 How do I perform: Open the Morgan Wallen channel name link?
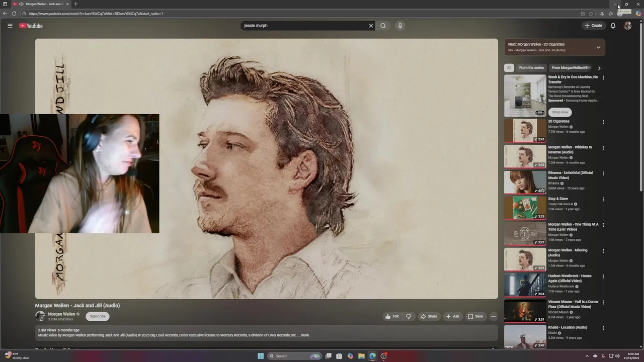(61, 314)
